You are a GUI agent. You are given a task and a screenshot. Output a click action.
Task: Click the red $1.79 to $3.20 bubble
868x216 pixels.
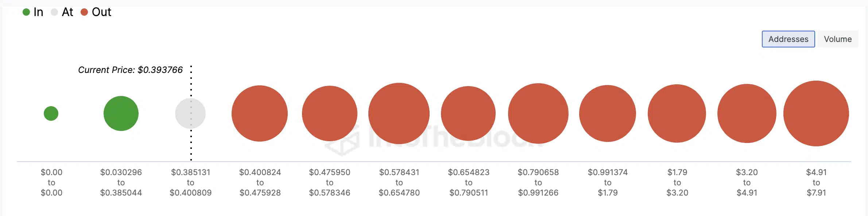point(677,113)
